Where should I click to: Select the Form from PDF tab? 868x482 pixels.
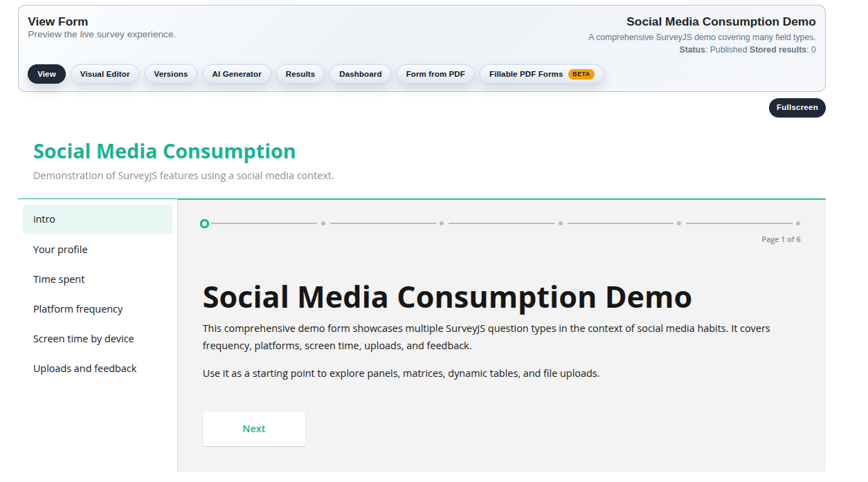click(435, 74)
